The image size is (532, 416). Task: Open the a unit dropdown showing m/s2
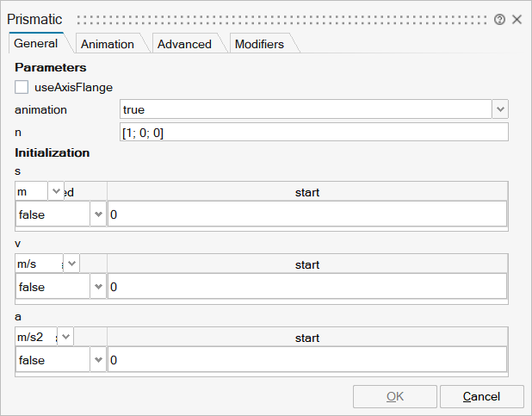(x=65, y=337)
